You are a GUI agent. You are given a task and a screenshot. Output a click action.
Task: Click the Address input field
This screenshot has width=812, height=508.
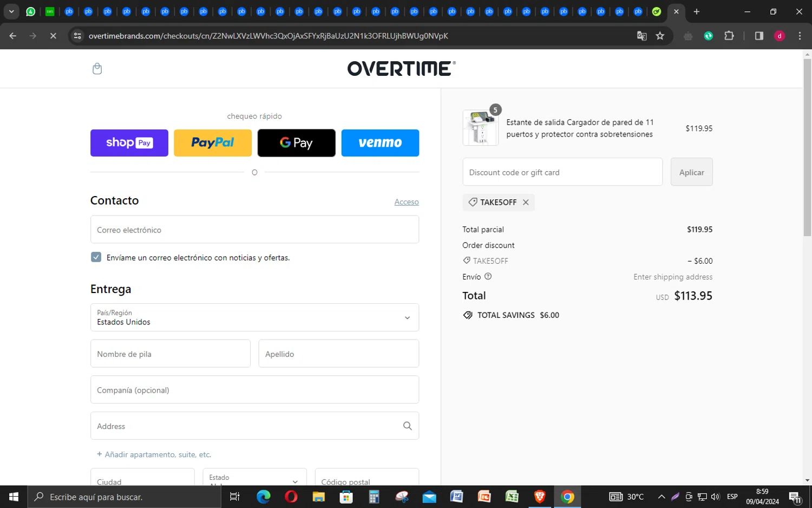coord(254,426)
